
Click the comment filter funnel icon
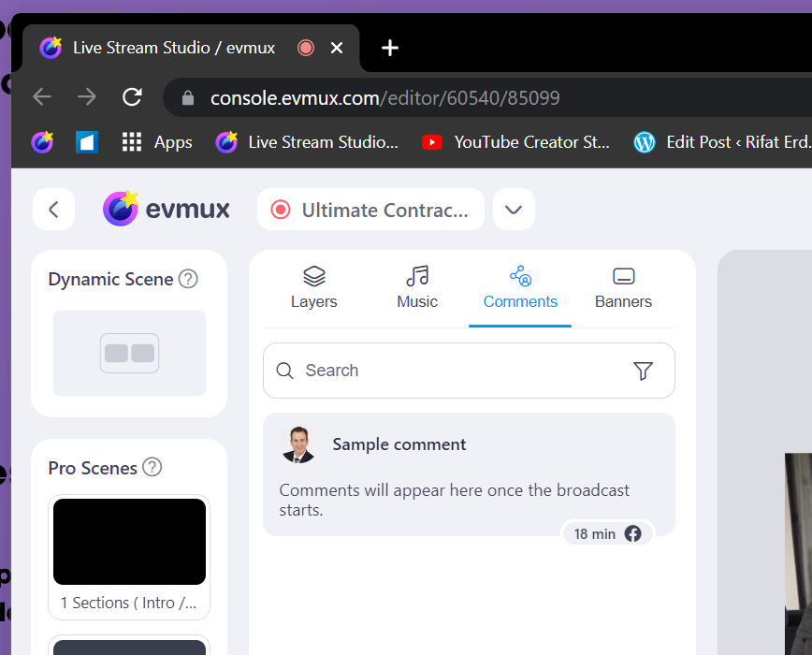(x=643, y=371)
